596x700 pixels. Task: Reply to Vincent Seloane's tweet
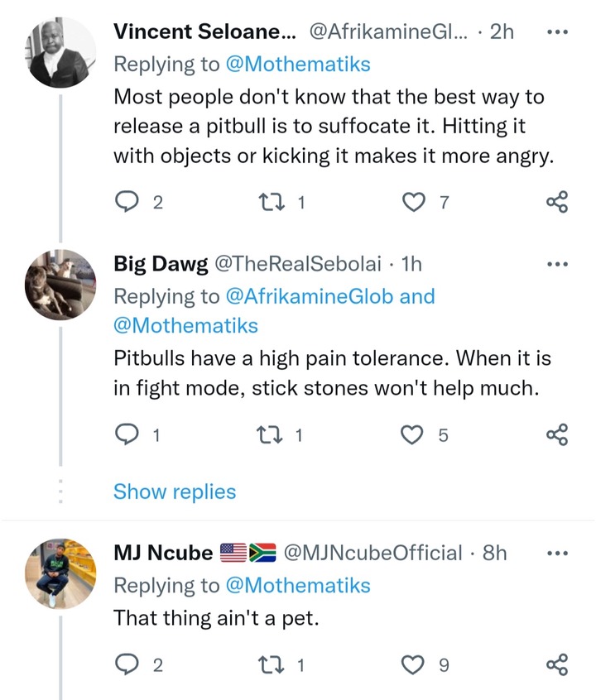(127, 201)
